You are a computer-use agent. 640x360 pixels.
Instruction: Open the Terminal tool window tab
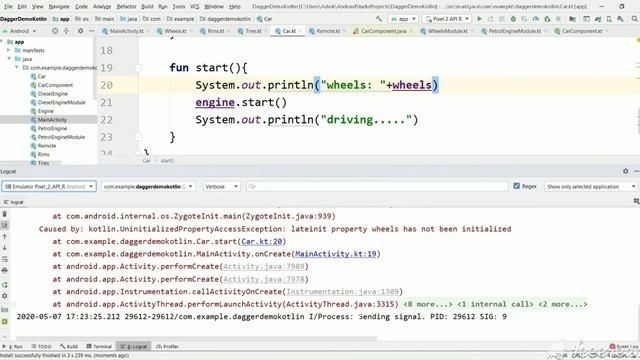99,346
